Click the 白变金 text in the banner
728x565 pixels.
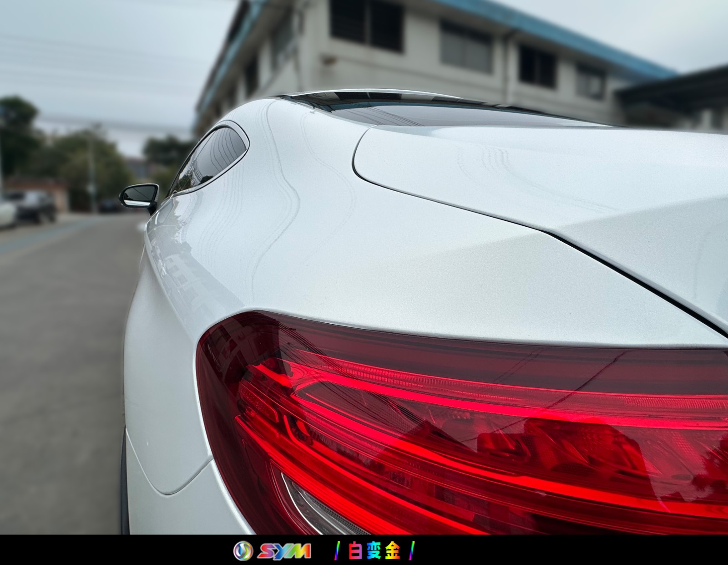click(x=375, y=551)
